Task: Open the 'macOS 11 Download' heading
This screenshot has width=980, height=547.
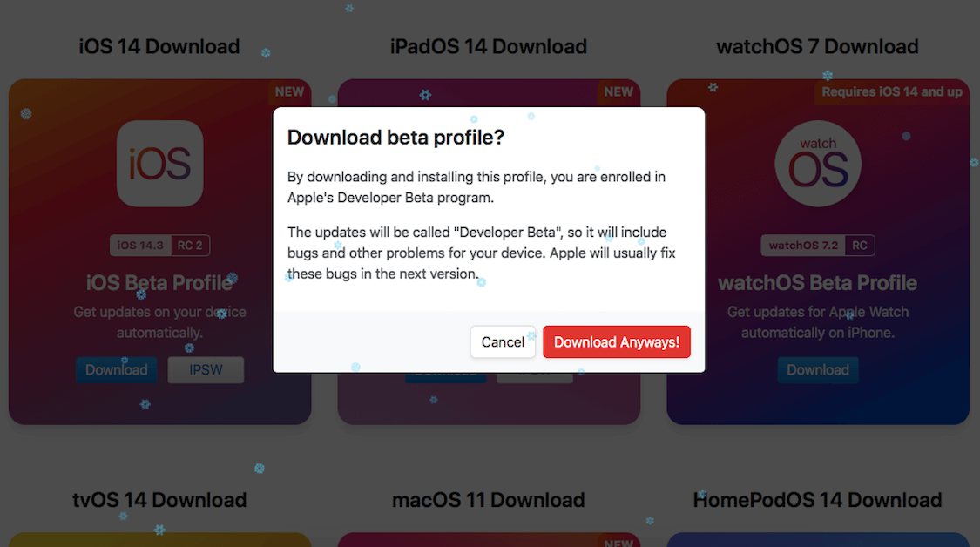Action: (489, 500)
